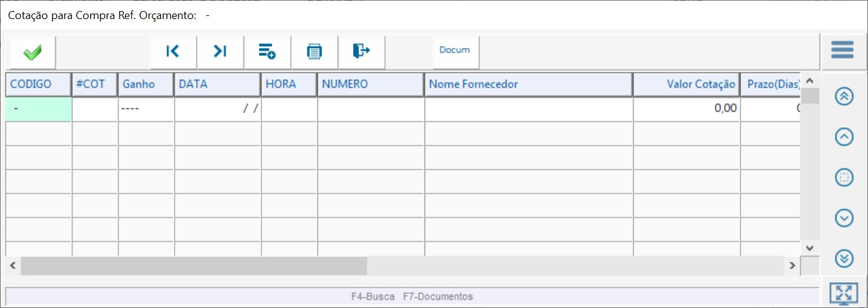Click the dotted circle select button
The width and height of the screenshot is (868, 308).
844,178
